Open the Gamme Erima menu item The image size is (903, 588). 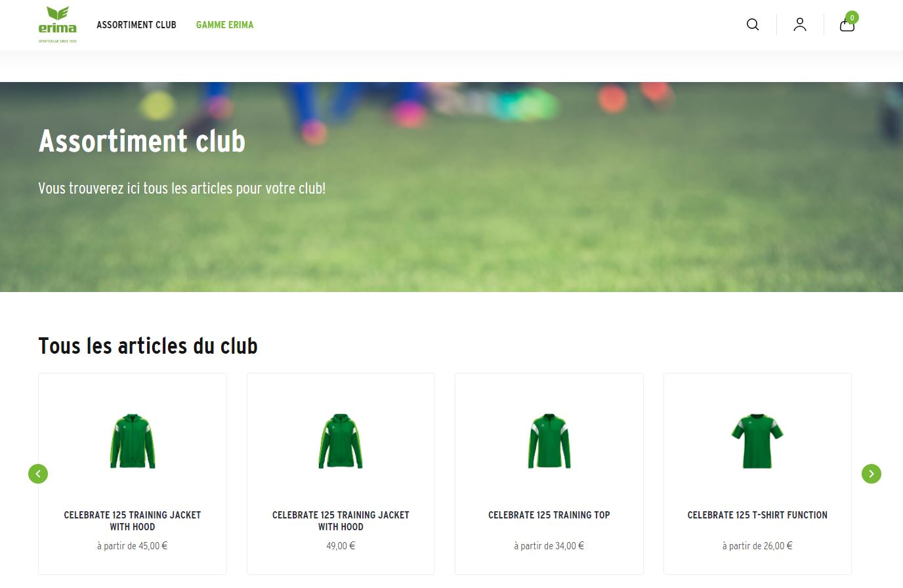224,25
